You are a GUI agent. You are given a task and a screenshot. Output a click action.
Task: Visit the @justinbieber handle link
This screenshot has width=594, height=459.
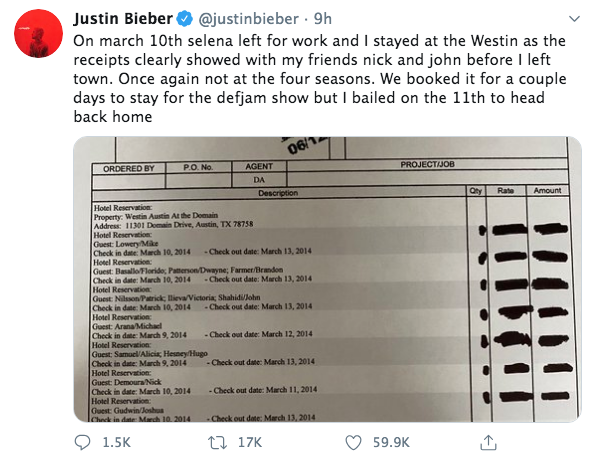click(249, 19)
